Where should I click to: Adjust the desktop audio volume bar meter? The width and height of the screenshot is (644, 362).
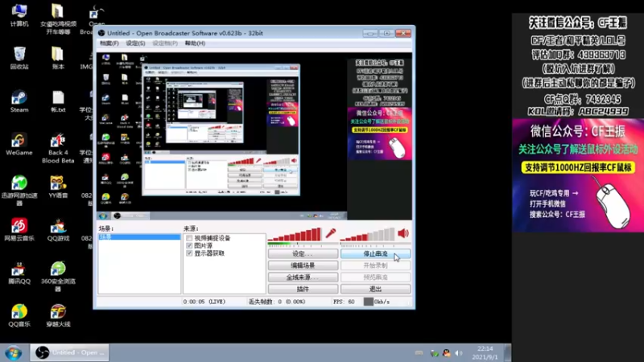click(367, 234)
